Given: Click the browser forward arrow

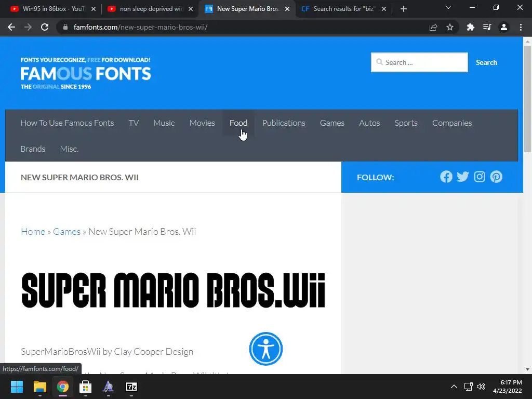Looking at the screenshot, I should coord(28,27).
